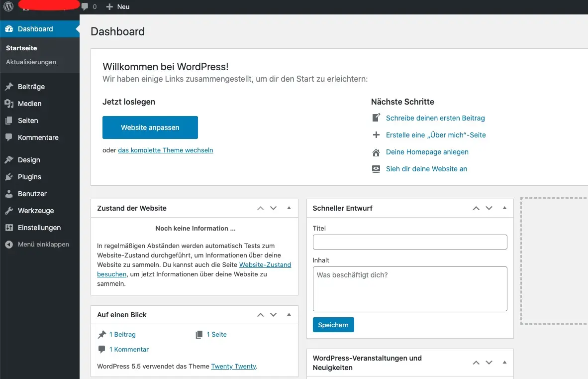Click the house icon beside Deine Homepage anlegen
Image resolution: width=588 pixels, height=379 pixels.
coord(376,152)
